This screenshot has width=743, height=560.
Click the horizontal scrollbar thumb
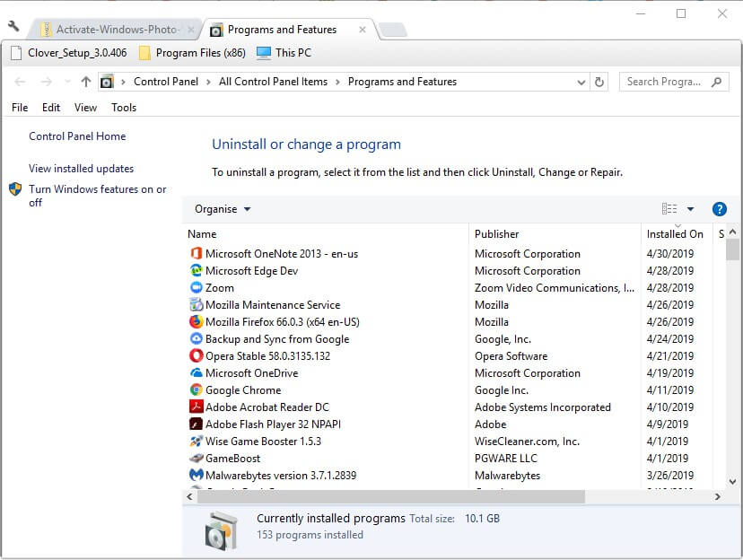click(391, 496)
